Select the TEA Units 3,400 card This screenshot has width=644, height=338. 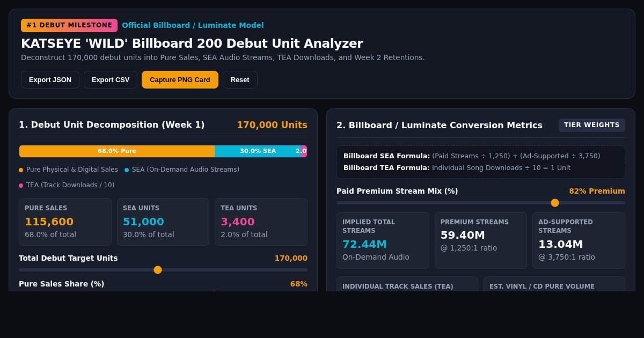(x=261, y=222)
